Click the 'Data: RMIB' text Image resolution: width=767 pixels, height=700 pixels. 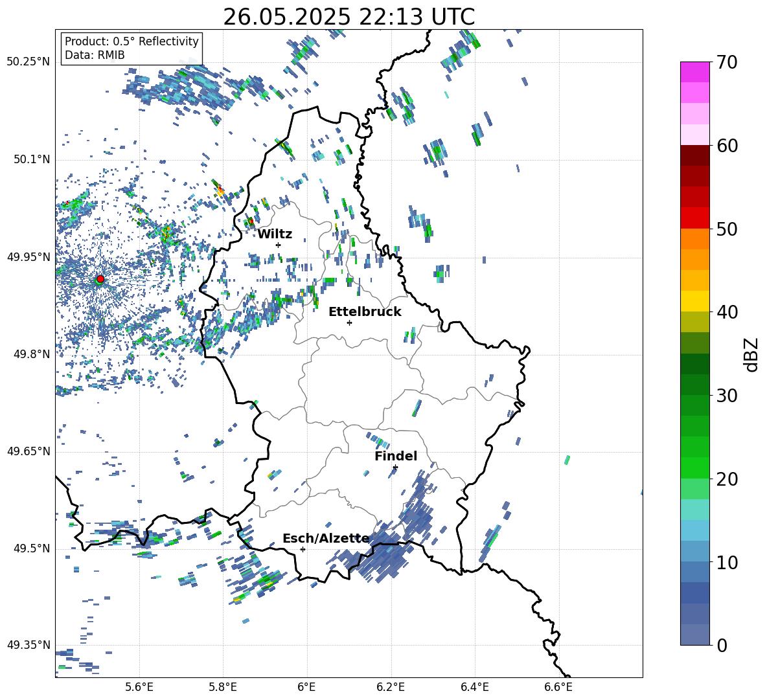[x=95, y=55]
